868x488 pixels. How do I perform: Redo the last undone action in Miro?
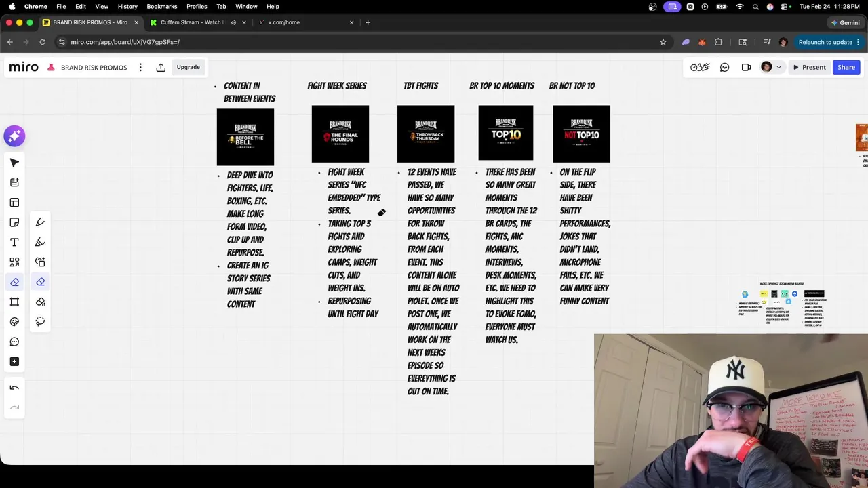pyautogui.click(x=14, y=407)
